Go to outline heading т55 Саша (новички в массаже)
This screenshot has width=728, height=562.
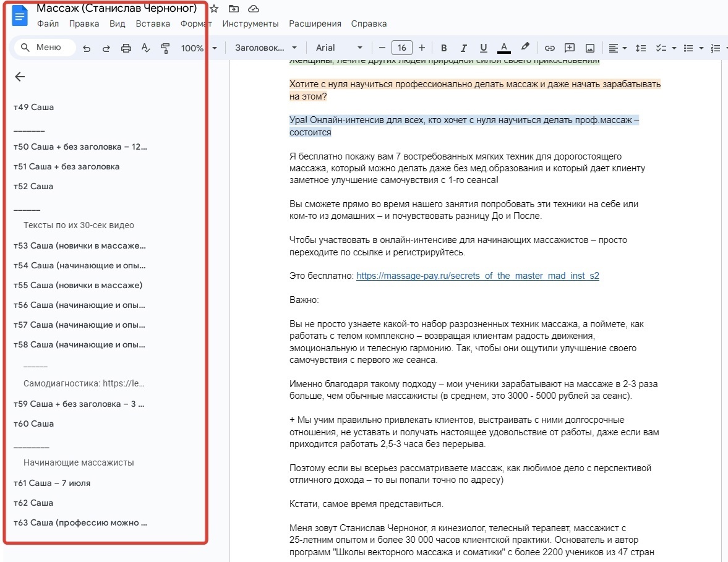77,286
